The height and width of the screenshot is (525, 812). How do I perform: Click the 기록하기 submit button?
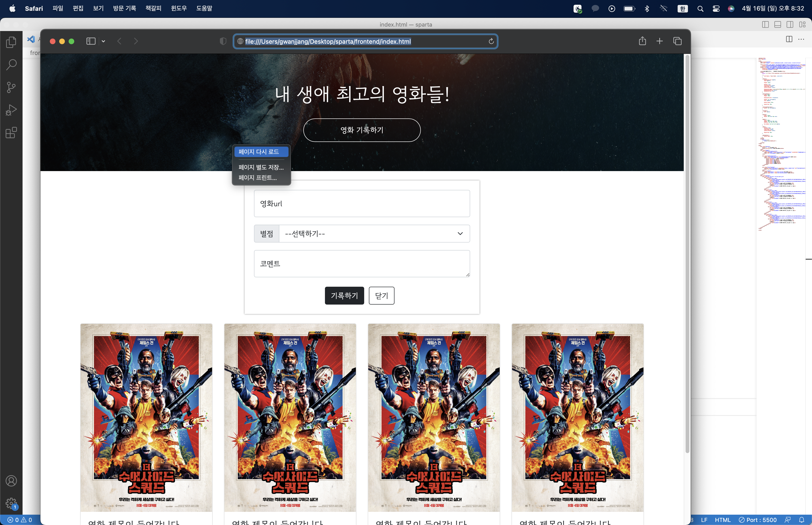344,296
